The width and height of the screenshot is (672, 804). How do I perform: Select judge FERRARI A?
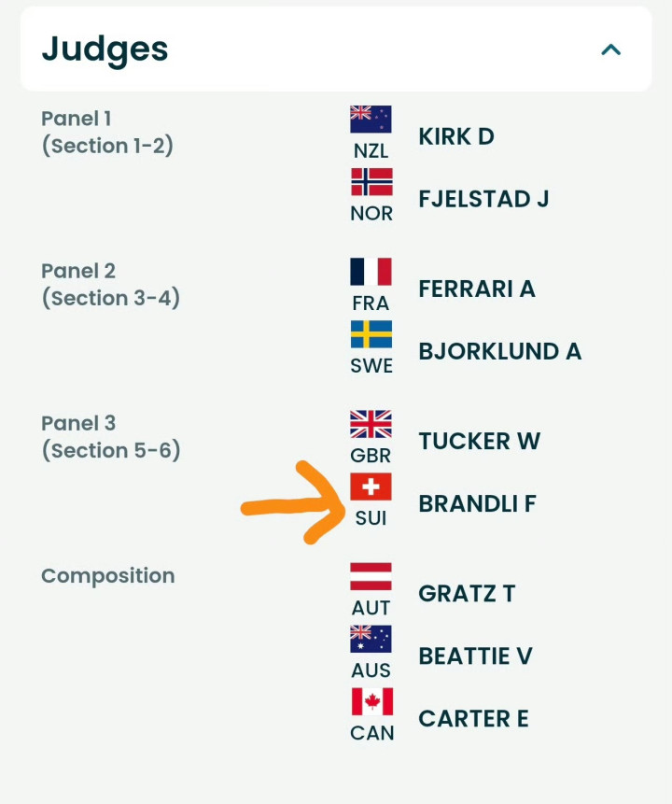476,289
